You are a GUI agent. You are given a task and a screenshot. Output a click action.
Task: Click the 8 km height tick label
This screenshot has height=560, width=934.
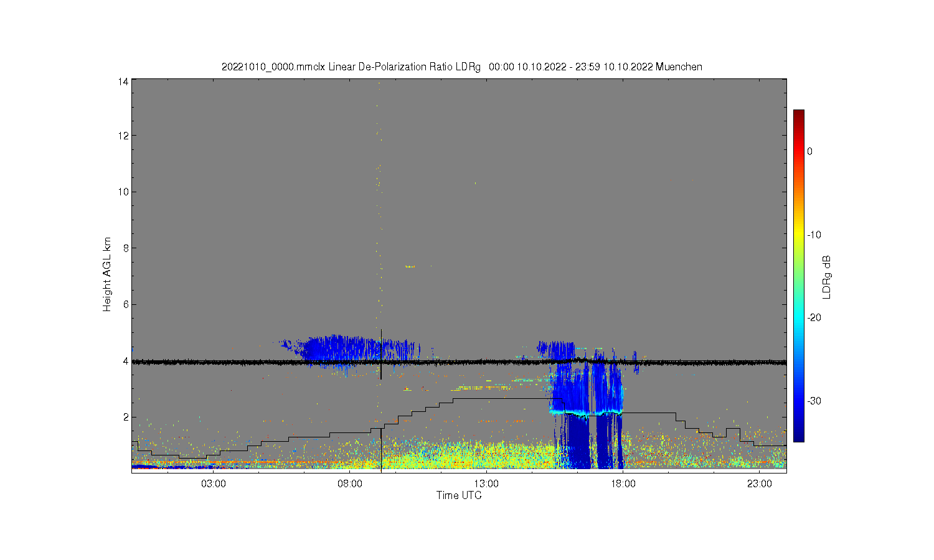click(x=126, y=248)
